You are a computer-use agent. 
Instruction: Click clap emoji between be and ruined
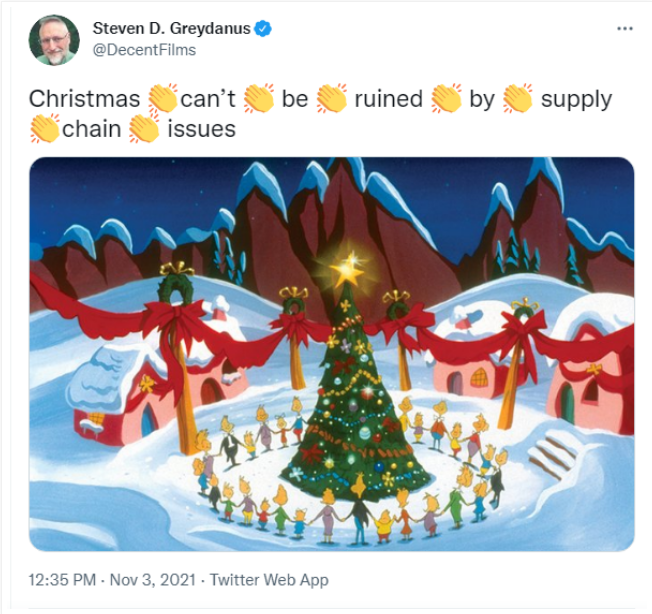coord(331,99)
